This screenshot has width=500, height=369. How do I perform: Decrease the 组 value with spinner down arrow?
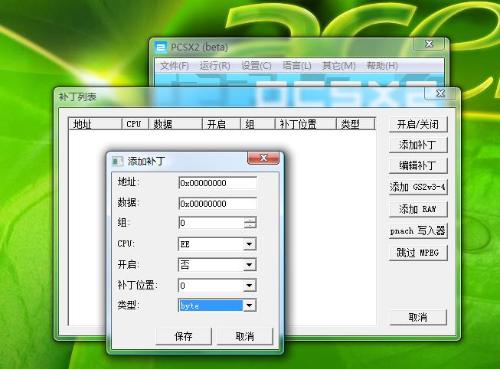point(250,226)
